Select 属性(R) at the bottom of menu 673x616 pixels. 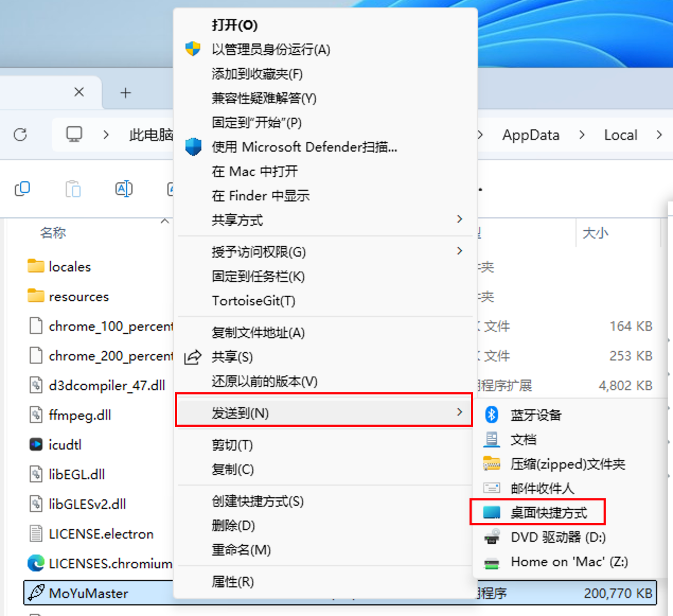point(232,582)
